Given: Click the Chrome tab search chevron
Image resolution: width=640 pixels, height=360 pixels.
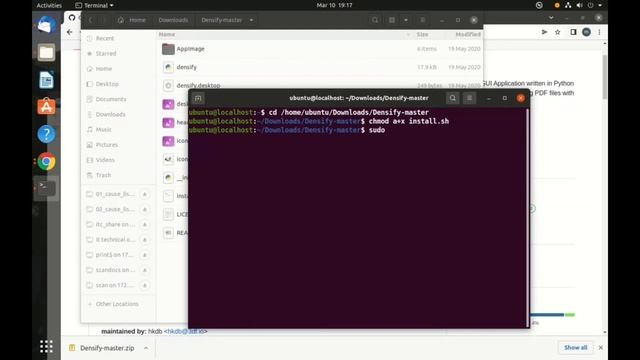Looking at the screenshot, I should (551, 18).
